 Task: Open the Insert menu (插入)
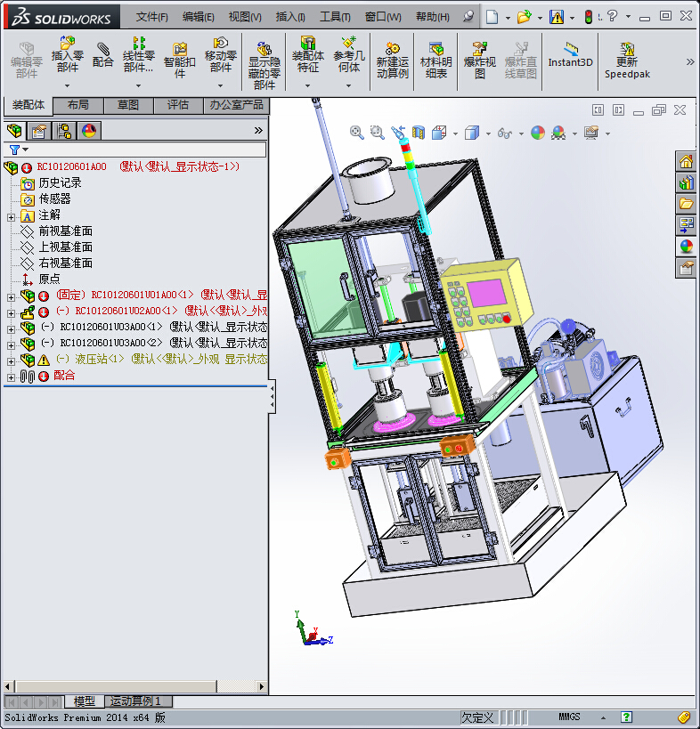point(290,17)
